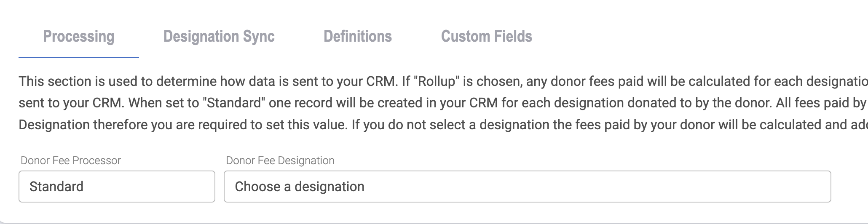868x224 pixels.
Task: Switch to the Processing tab
Action: 78,37
